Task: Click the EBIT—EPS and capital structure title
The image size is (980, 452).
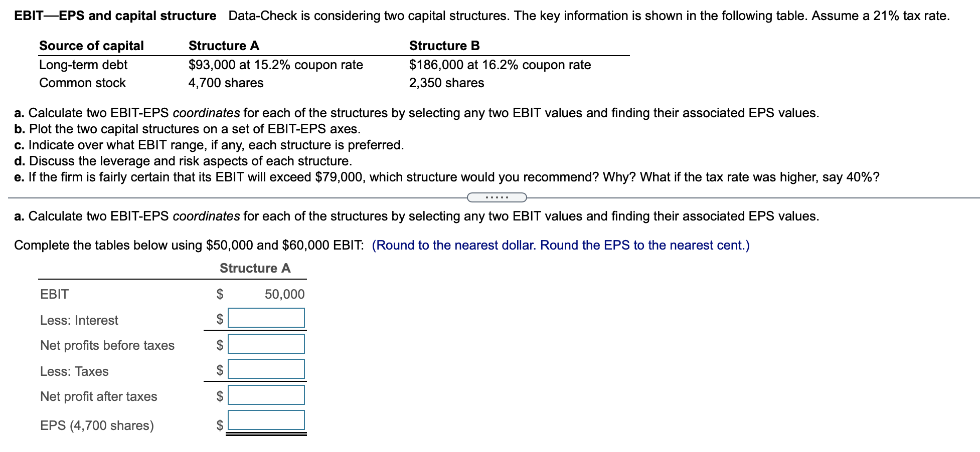Action: [115, 16]
